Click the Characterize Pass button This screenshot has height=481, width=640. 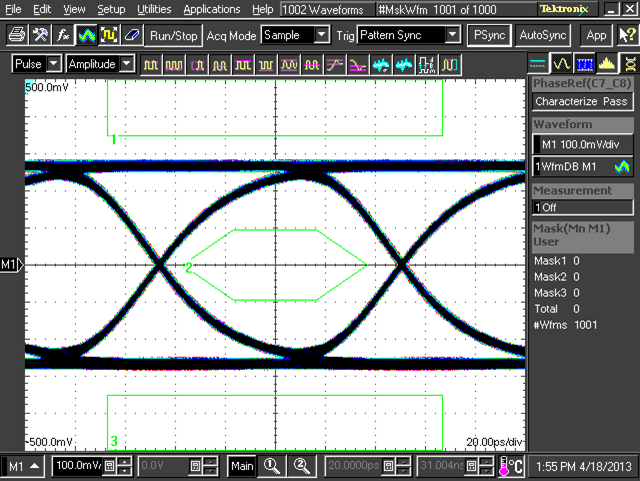point(581,101)
